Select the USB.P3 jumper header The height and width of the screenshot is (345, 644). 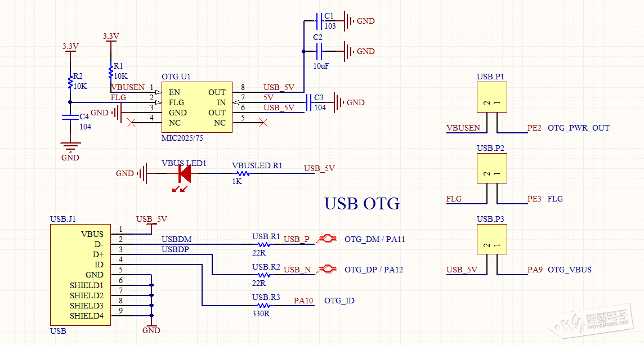click(491, 239)
